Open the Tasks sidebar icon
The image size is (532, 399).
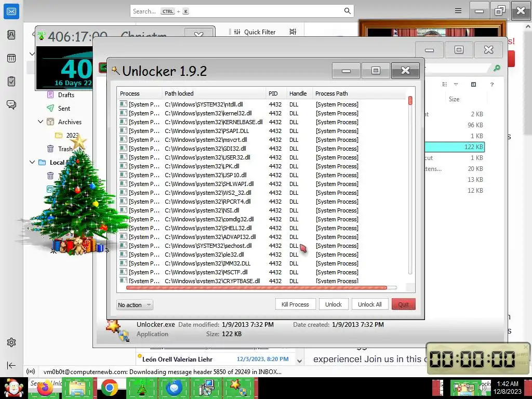point(11,82)
